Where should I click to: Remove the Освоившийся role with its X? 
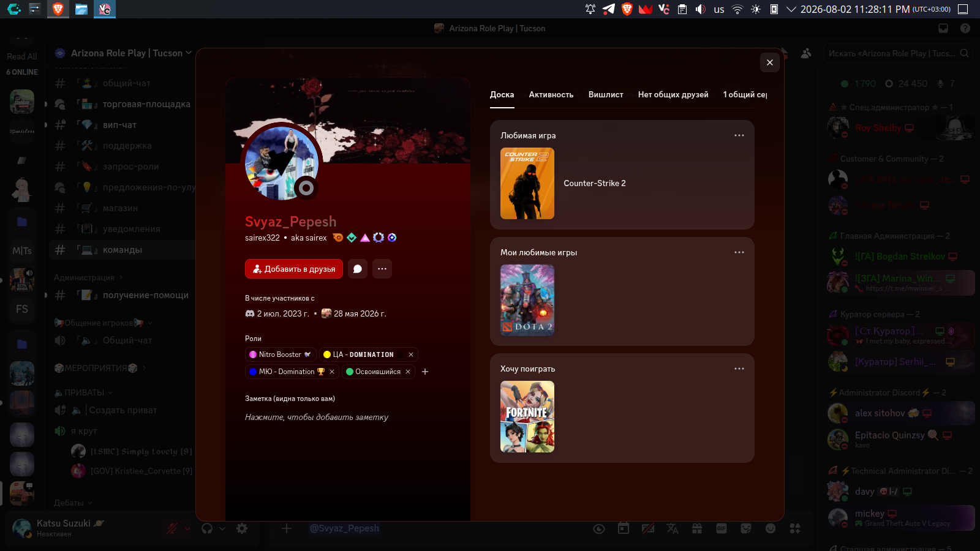[x=408, y=372]
